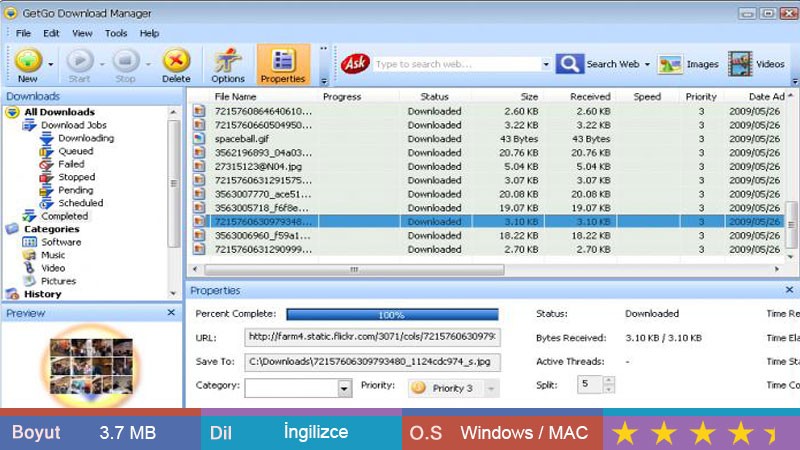Toggle the Properties toolbar button
Screen dimensions: 800x450
tap(283, 65)
